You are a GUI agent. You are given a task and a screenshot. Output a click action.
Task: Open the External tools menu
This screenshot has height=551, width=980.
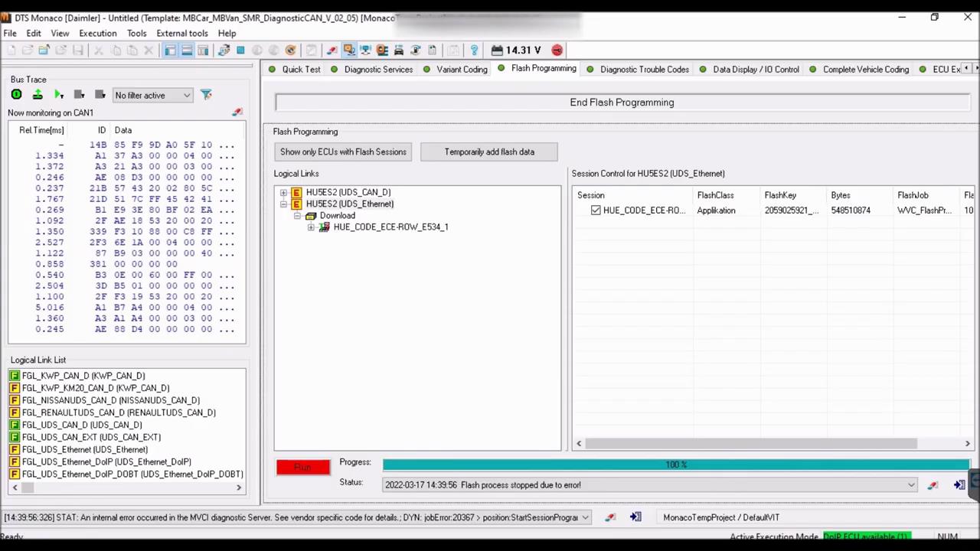182,33
